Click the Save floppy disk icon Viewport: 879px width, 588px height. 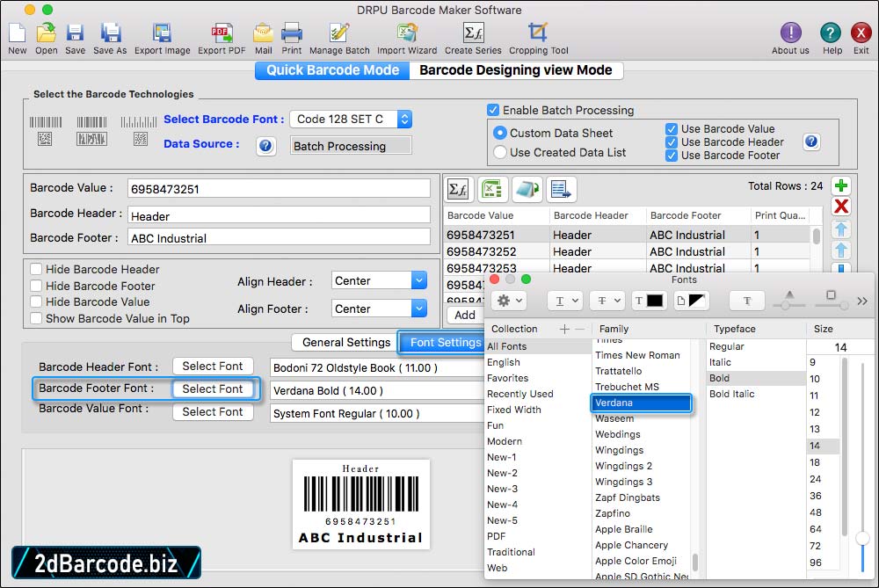(x=75, y=33)
